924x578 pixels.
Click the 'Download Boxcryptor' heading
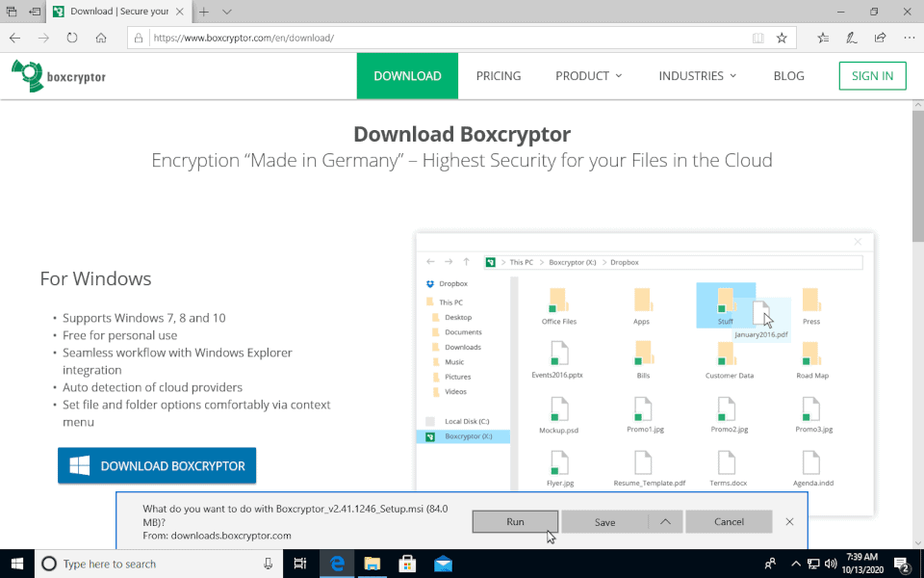pyautogui.click(x=462, y=134)
